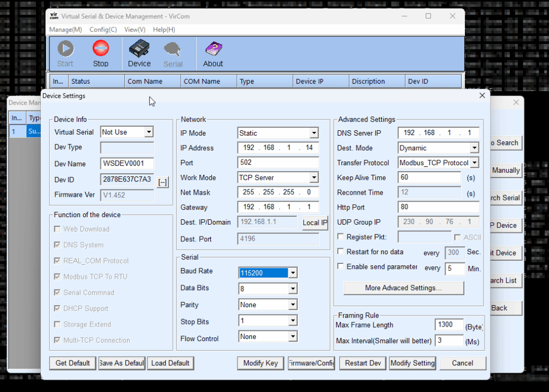Click the Firmware/Config button

click(311, 363)
